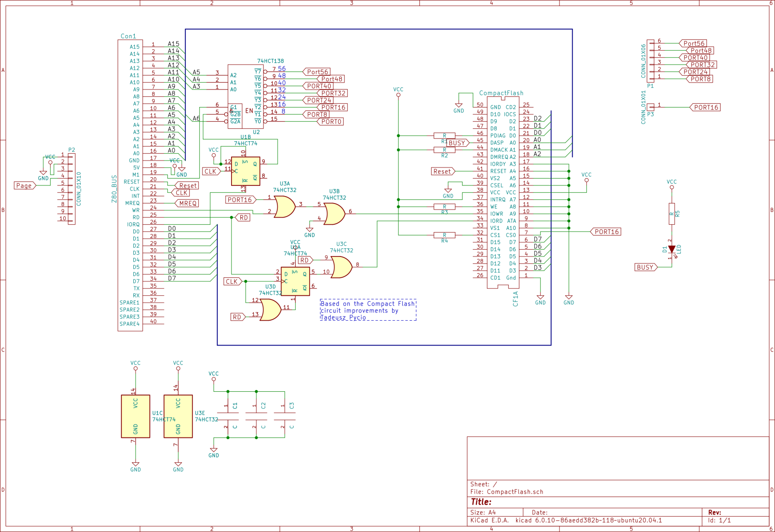The image size is (775, 532).
Task: Select the File: CompactFlash.sch text
Action: [x=507, y=492]
